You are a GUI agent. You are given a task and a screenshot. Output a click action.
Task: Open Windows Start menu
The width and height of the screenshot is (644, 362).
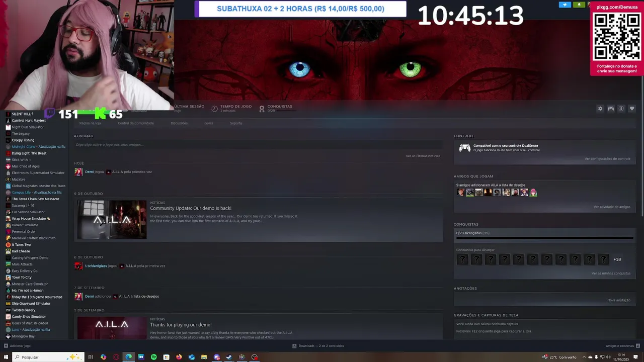click(6, 357)
